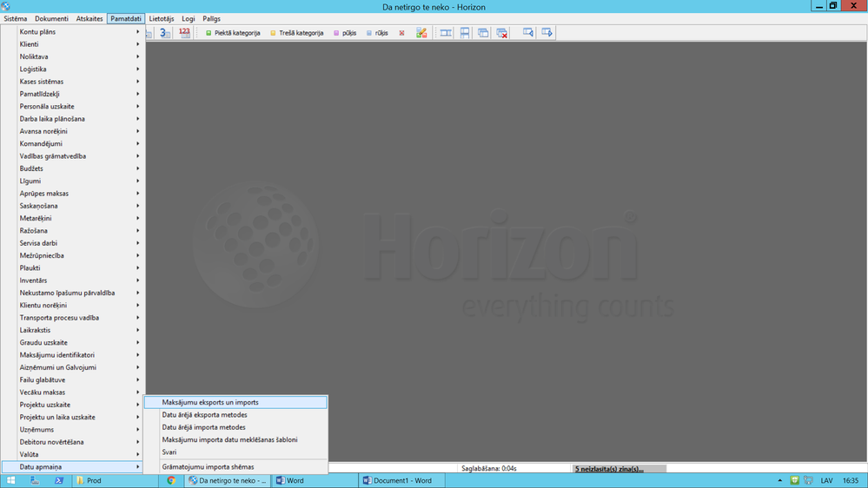Expand the Maksājumu identifikatori submenu
868x488 pixels.
click(x=72, y=355)
